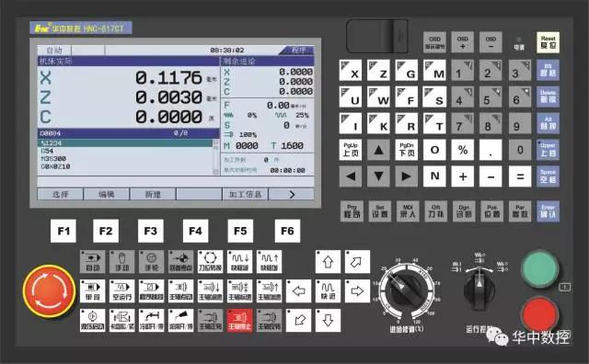Click the PgUp 上页 page-up key

351,150
